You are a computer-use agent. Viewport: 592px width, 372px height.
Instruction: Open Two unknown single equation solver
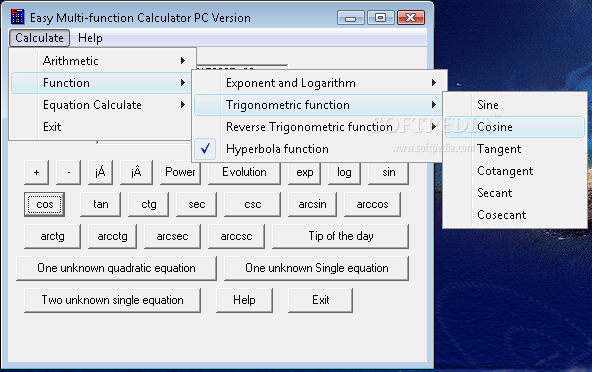(x=112, y=300)
